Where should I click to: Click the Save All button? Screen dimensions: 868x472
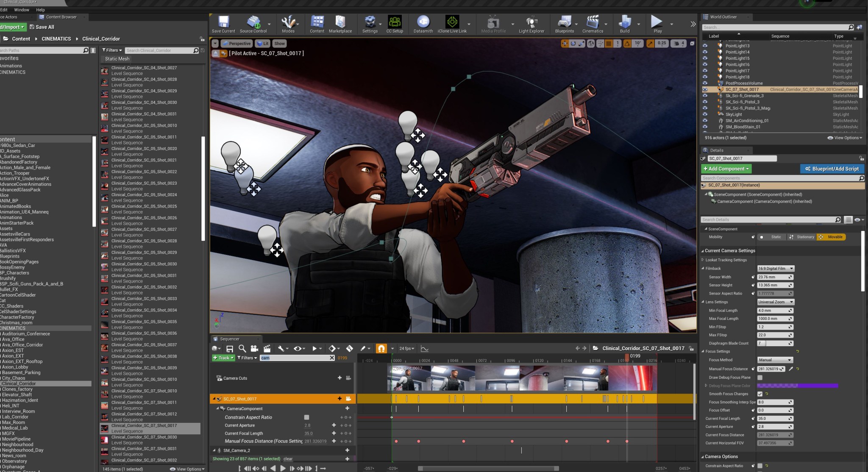point(42,27)
